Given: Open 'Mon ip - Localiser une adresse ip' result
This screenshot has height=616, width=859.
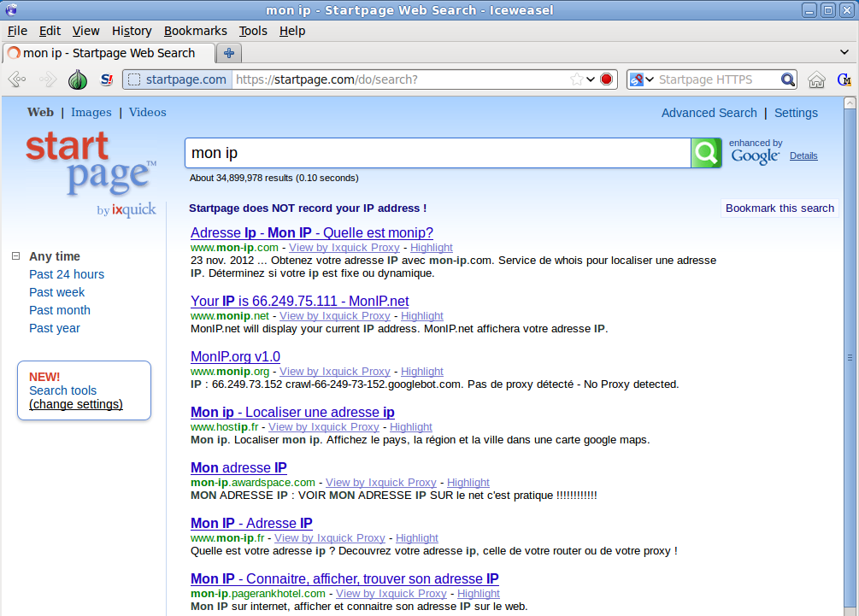Looking at the screenshot, I should 292,413.
